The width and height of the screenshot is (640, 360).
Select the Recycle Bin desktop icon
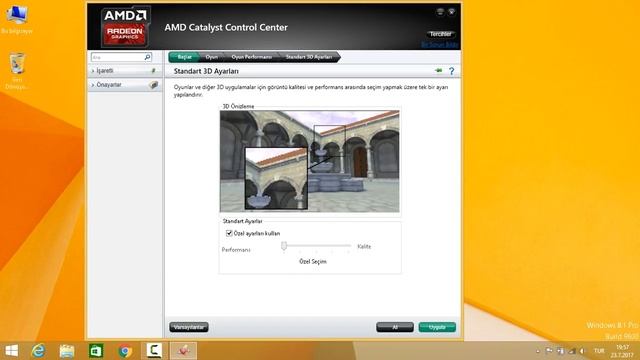click(17, 71)
